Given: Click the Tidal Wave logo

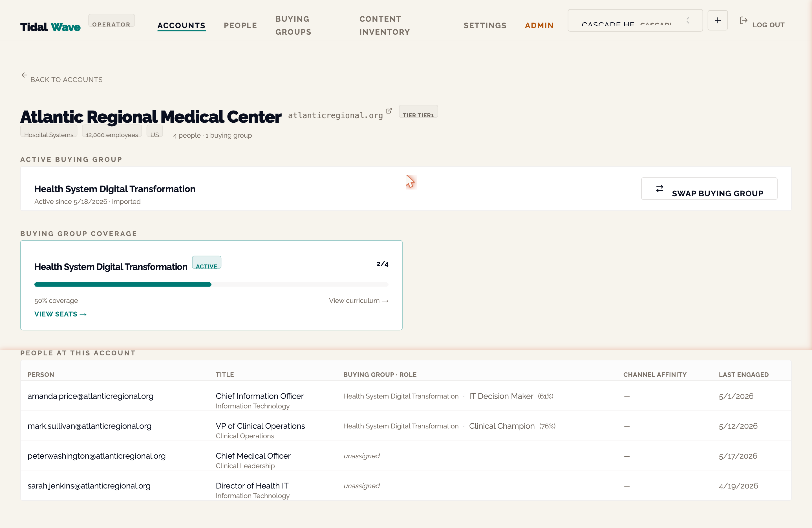Looking at the screenshot, I should point(50,27).
